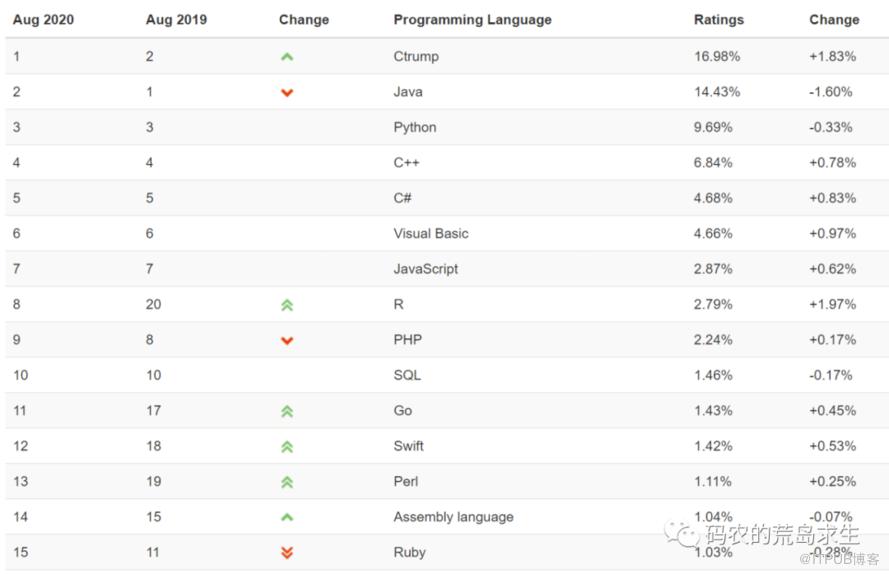Click the red down arrow in PHP row
Viewport: 889px width, 574px height.
[287, 340]
